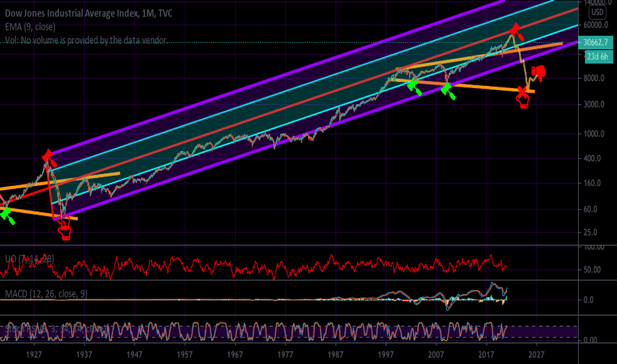Click the red gavel icon at the 1929 peak
The height and width of the screenshot is (364, 617).
pyautogui.click(x=49, y=158)
